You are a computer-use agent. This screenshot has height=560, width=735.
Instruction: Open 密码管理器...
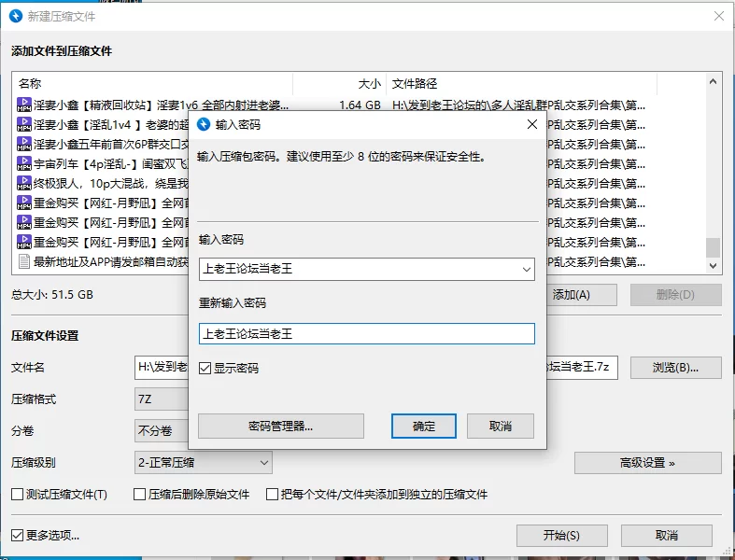281,426
